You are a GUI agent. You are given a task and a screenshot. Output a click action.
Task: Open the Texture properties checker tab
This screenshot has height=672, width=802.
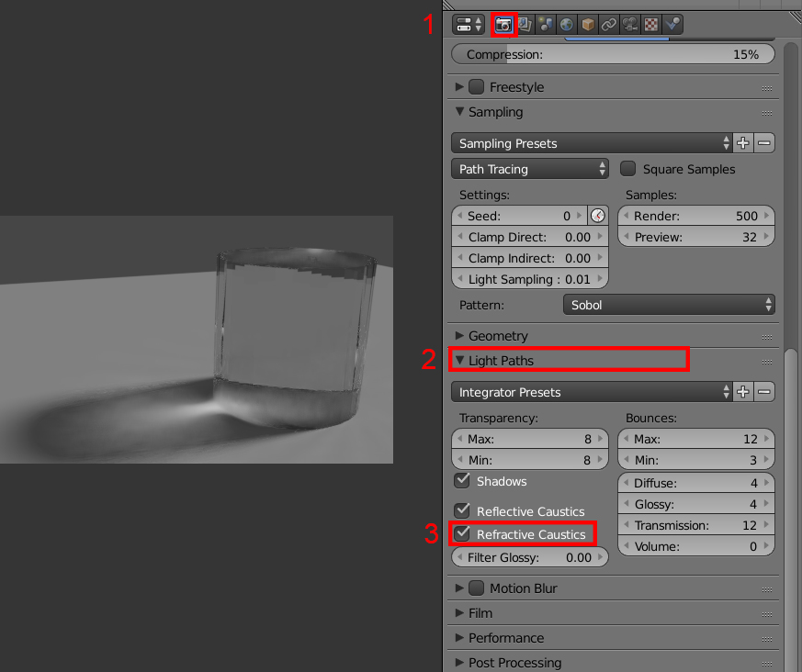pos(650,24)
